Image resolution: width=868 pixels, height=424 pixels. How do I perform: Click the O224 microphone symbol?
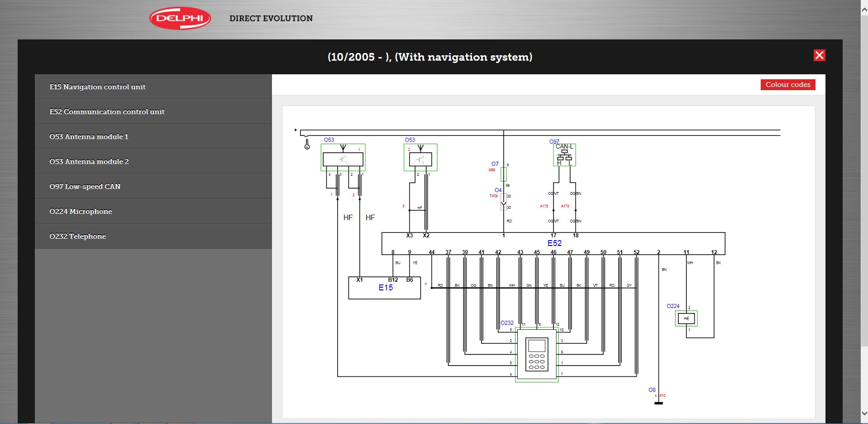[686, 318]
